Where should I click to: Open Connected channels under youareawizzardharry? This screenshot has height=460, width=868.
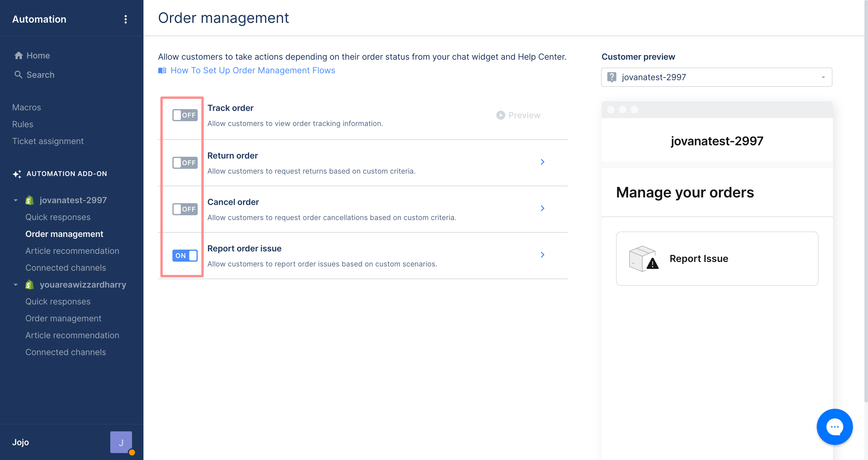click(66, 352)
